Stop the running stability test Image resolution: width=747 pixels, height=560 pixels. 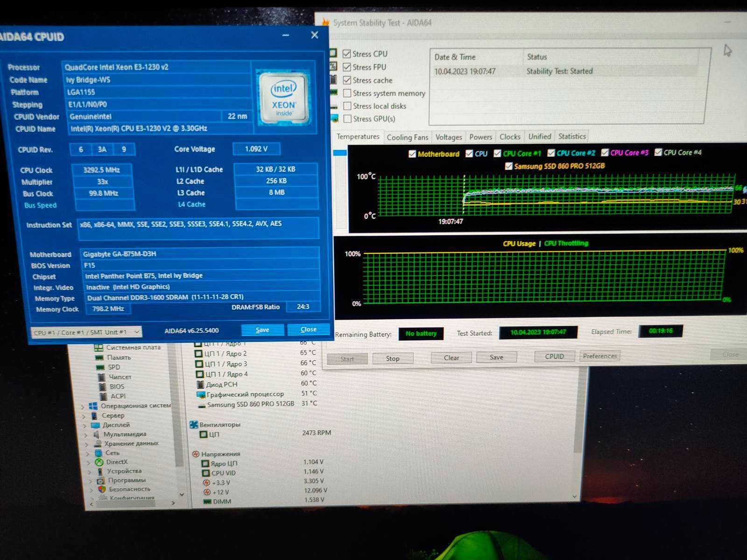(x=393, y=358)
